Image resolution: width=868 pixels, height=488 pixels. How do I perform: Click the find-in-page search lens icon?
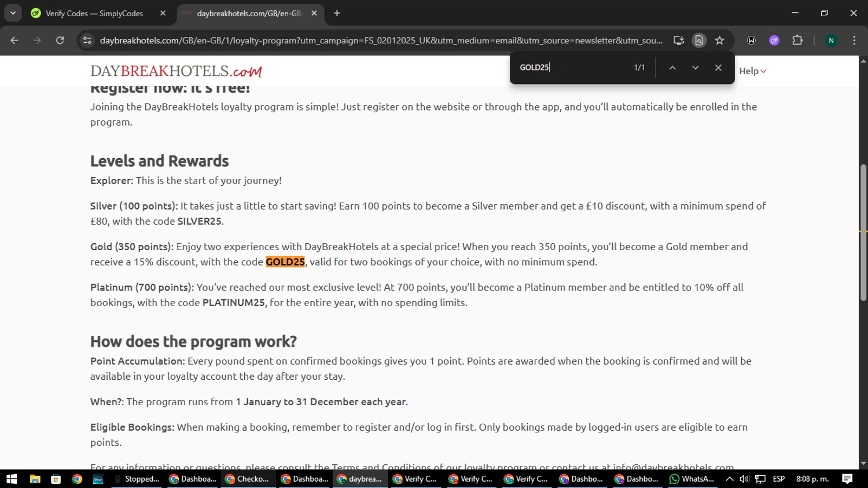pos(699,41)
